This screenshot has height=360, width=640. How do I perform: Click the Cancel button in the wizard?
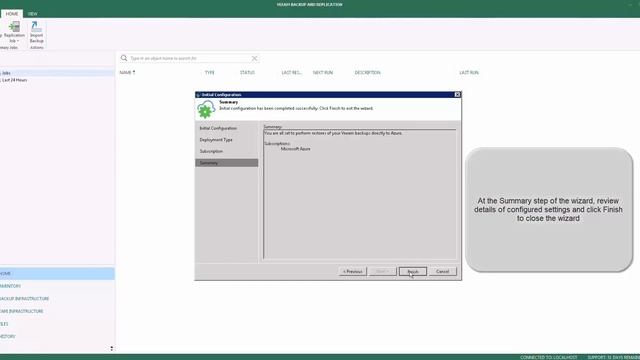tap(442, 271)
